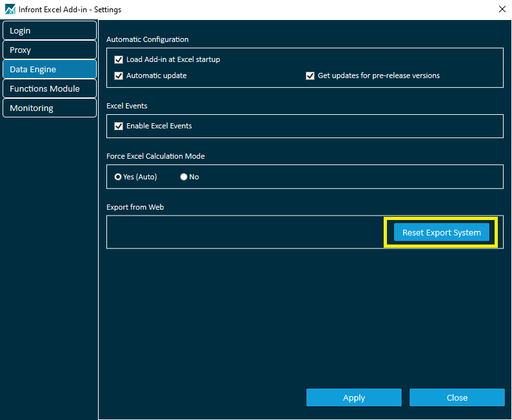Click the Automatic Configuration heading
Viewport: 512px width, 420px height.
coord(147,40)
